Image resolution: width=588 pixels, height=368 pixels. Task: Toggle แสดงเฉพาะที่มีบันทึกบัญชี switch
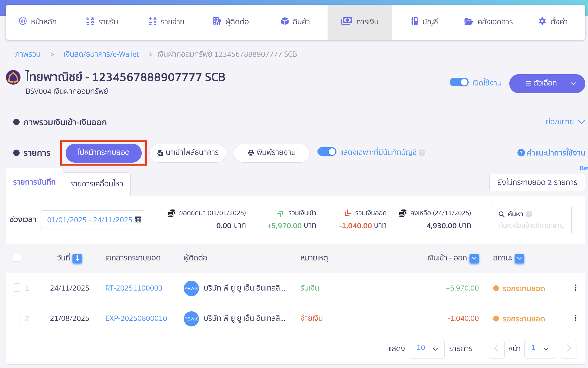click(x=327, y=152)
